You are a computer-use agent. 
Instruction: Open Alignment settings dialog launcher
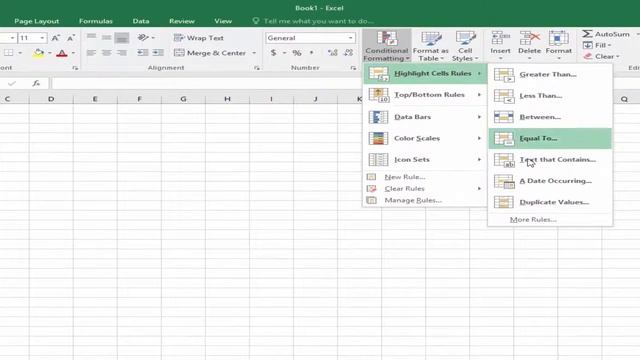pos(257,68)
